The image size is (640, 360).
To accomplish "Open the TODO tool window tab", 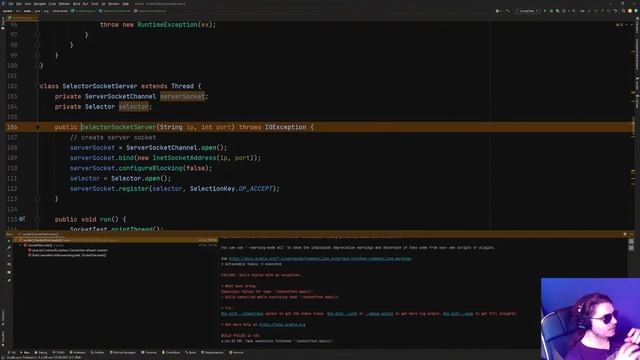I will coord(59,352).
